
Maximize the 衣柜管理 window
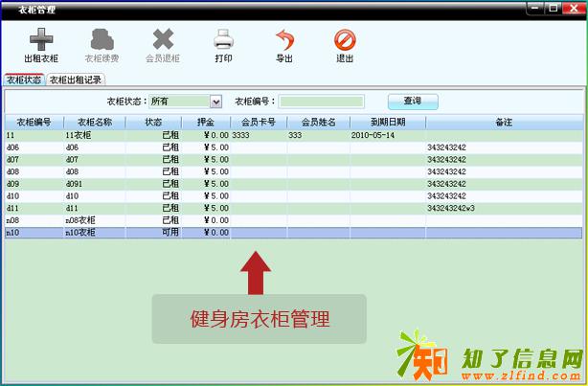point(554,8)
